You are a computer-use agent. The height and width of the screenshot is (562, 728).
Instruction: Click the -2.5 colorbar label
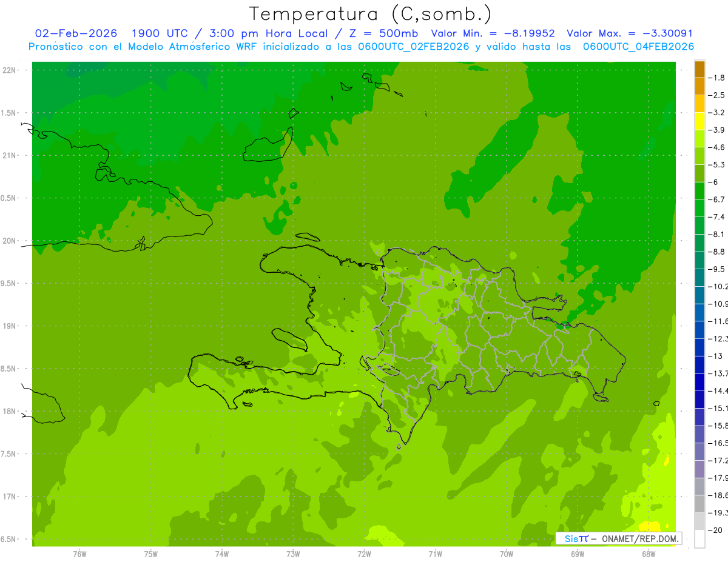[x=717, y=95]
